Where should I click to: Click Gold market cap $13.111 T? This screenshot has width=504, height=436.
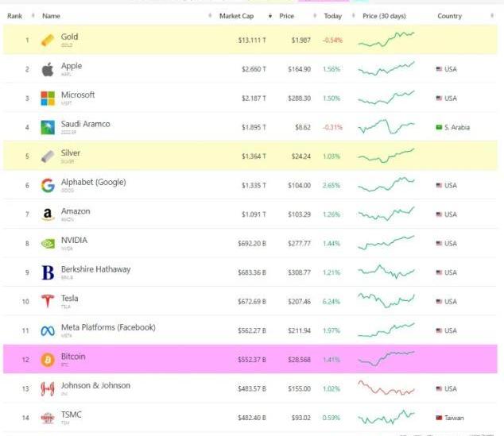252,41
